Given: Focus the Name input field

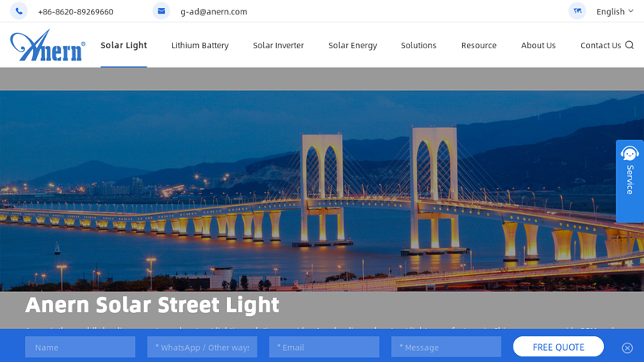Looking at the screenshot, I should [80, 348].
